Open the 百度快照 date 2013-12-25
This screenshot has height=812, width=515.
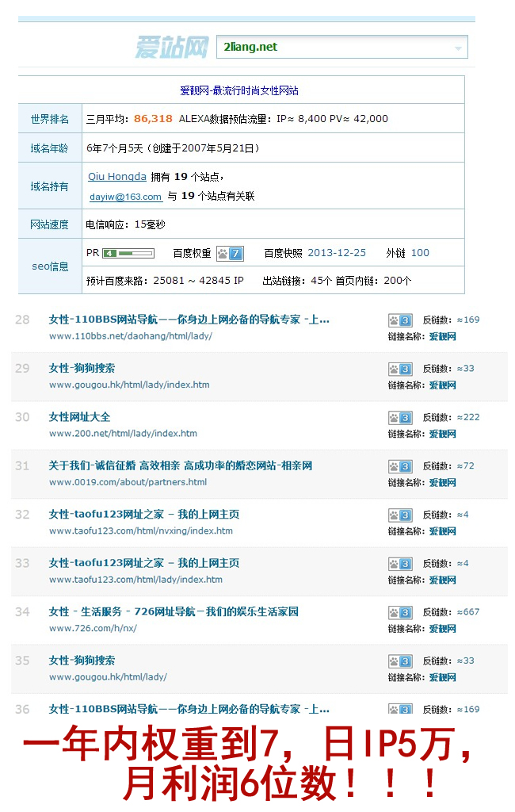(337, 253)
